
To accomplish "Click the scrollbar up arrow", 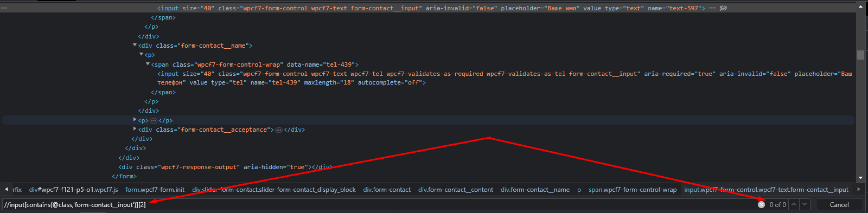I will 860,6.
